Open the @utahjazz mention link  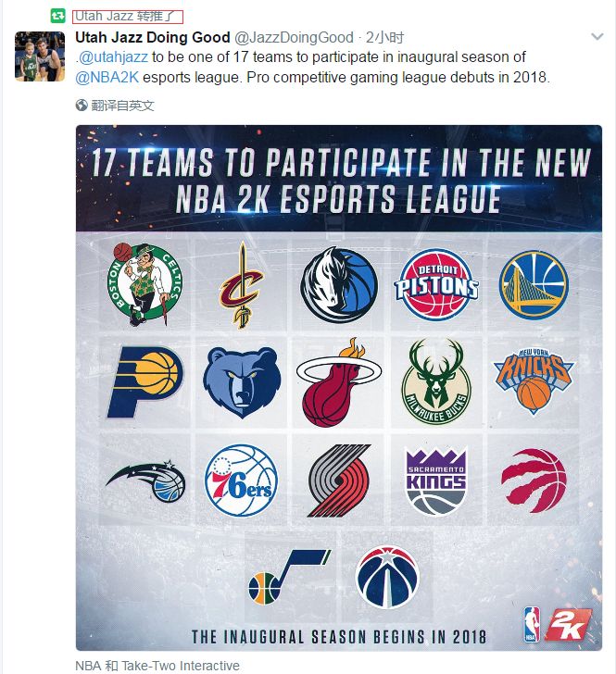click(x=114, y=56)
